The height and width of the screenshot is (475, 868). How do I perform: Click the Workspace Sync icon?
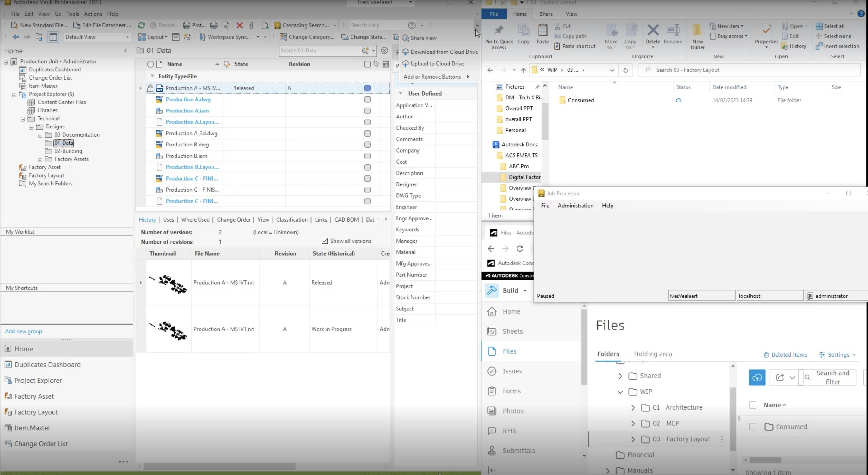click(x=202, y=37)
